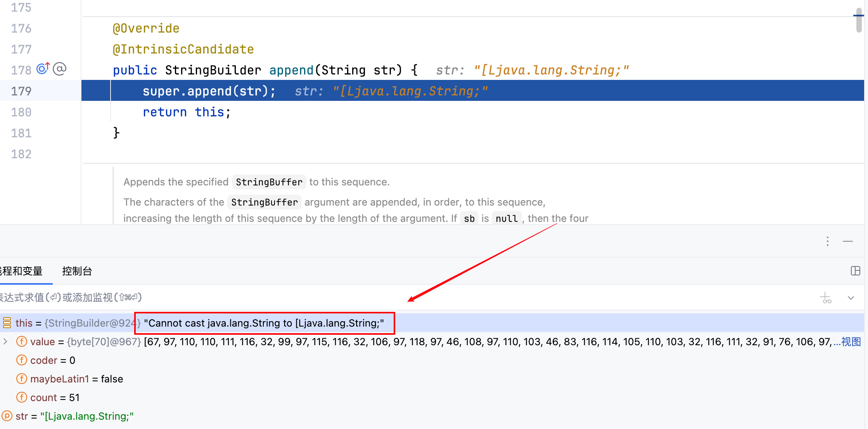This screenshot has width=868, height=429.
Task: Click the append method name
Action: 291,70
